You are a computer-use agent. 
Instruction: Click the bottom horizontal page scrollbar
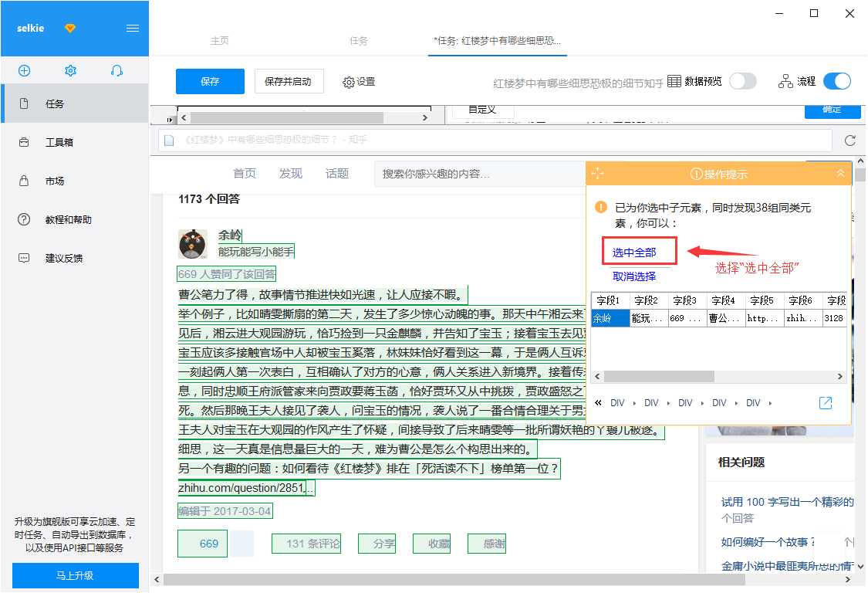coord(454,580)
